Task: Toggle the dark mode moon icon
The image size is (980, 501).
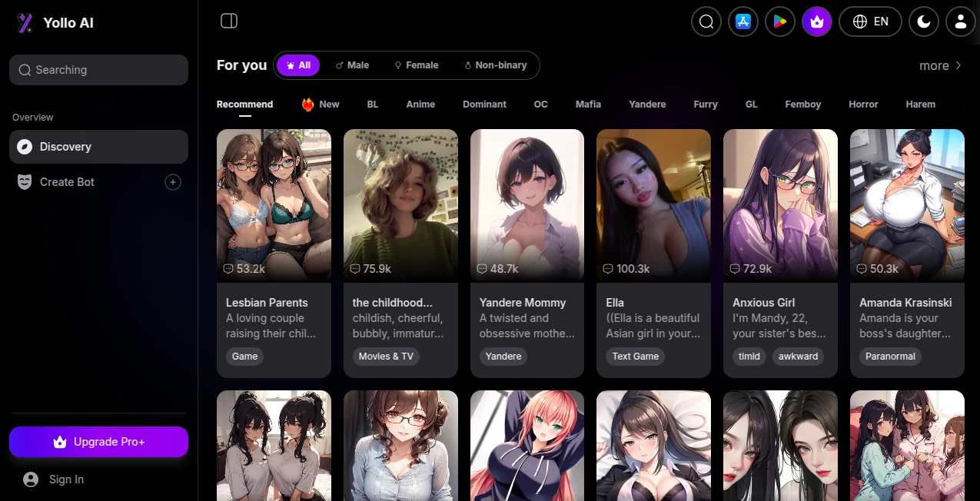Action: (x=923, y=22)
